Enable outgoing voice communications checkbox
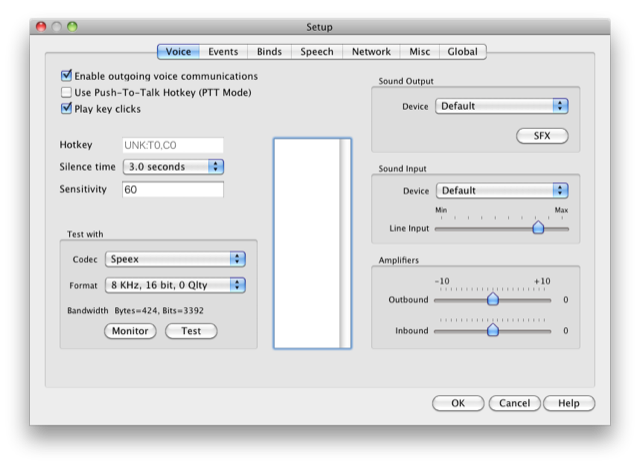Image resolution: width=640 pixels, height=466 pixels. (x=67, y=76)
